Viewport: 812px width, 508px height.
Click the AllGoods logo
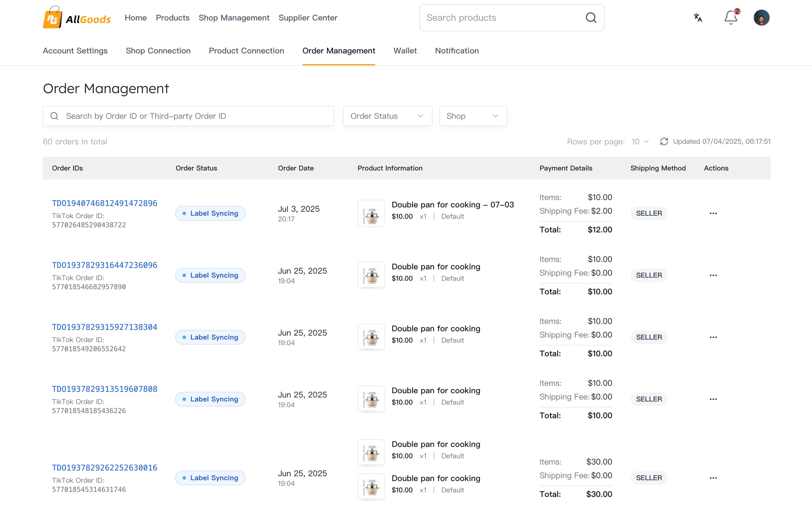click(77, 17)
